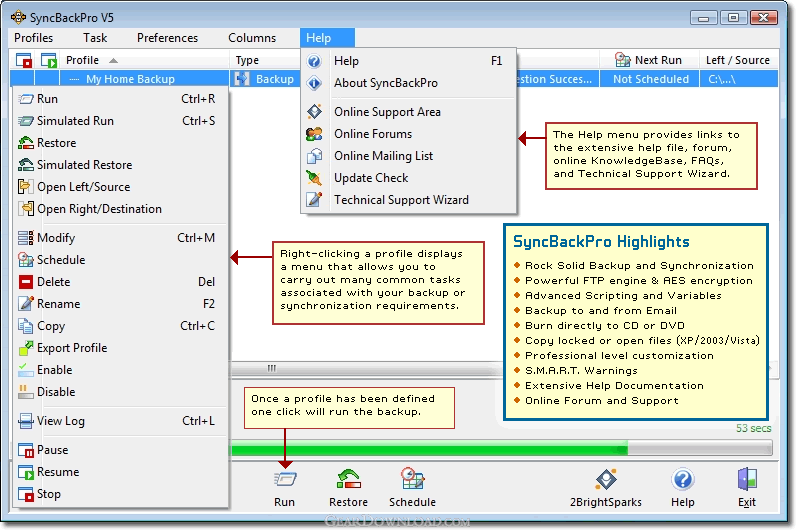Choose Resume from context menu
796x530 pixels.
120,472
